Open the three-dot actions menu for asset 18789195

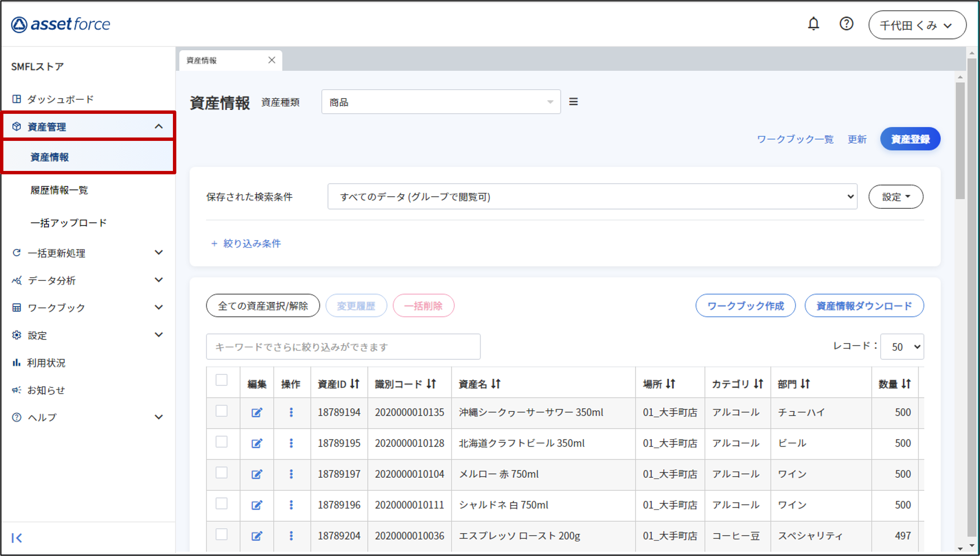tap(291, 443)
